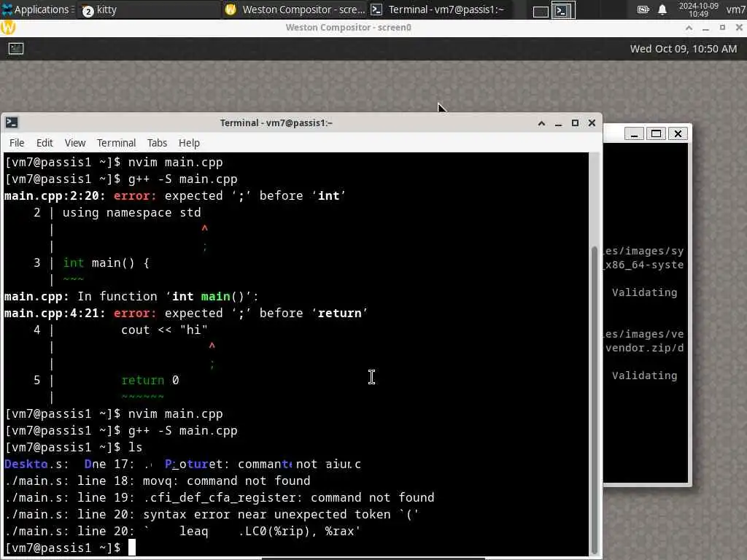
Task: Click the first workspace switcher box
Action: [x=541, y=10]
